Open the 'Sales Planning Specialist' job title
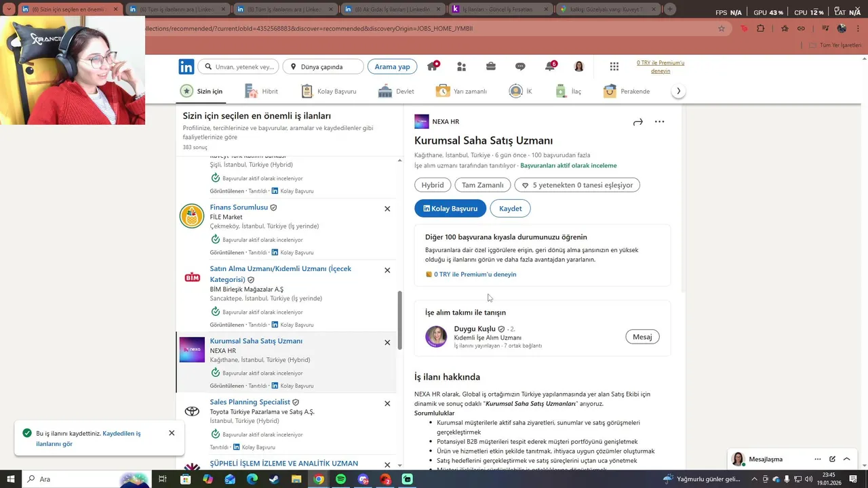The width and height of the screenshot is (868, 488). (250, 402)
